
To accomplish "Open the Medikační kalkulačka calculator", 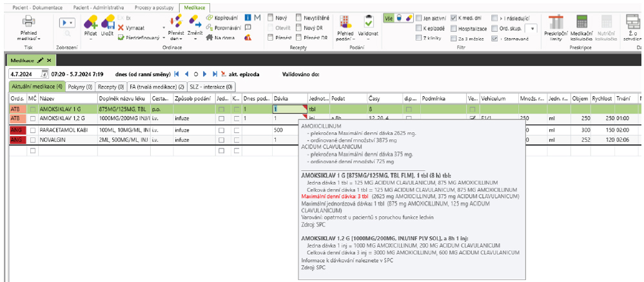I will [581, 23].
